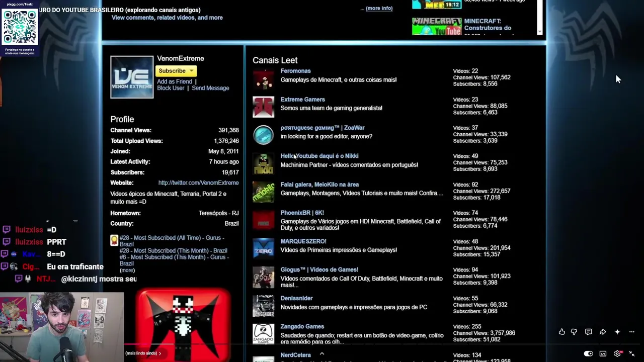Click the Denissnider avatar icon
Viewport: 644px width, 362px height.
click(263, 306)
